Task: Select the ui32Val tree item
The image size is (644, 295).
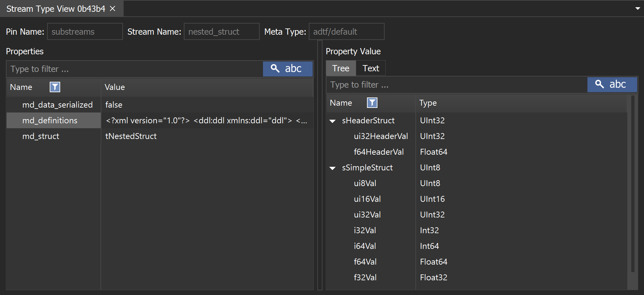Action: tap(367, 215)
